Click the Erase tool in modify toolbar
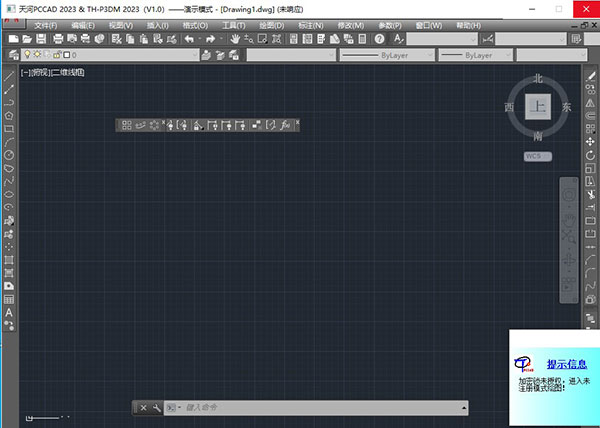The height and width of the screenshot is (428, 600). [591, 76]
